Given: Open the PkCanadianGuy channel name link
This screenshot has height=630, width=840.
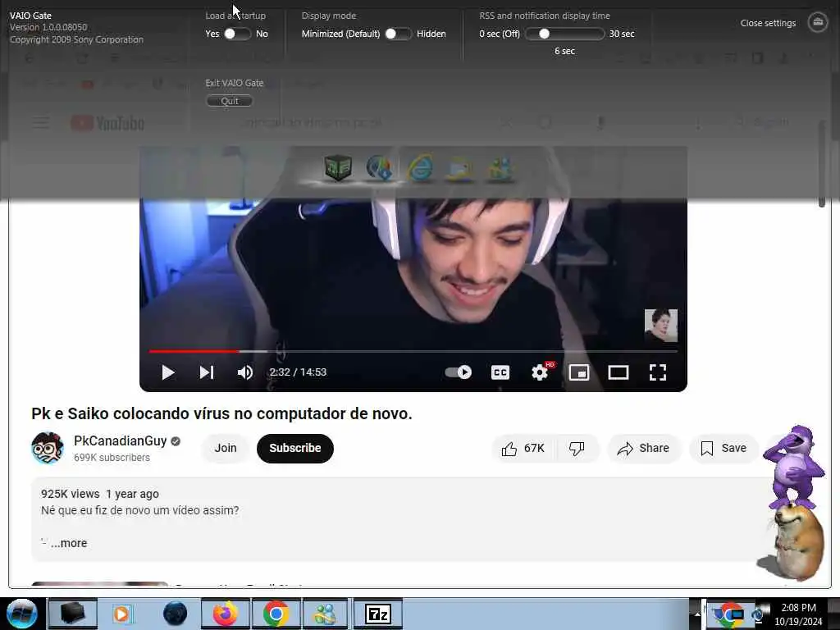Looking at the screenshot, I should pyautogui.click(x=120, y=441).
